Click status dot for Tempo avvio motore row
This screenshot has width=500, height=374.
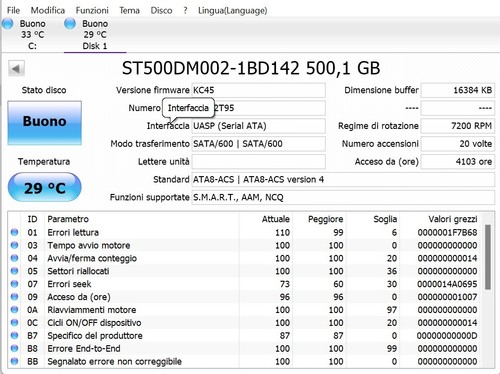(14, 245)
